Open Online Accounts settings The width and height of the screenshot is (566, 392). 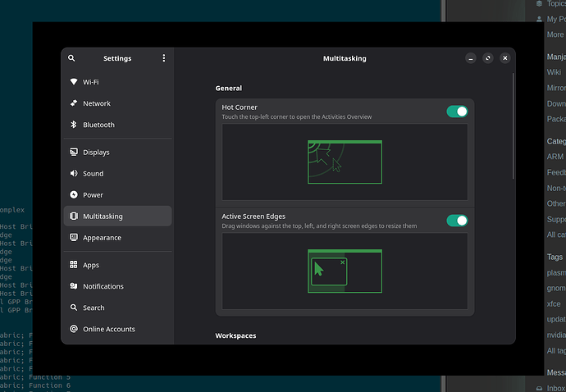(x=117, y=329)
